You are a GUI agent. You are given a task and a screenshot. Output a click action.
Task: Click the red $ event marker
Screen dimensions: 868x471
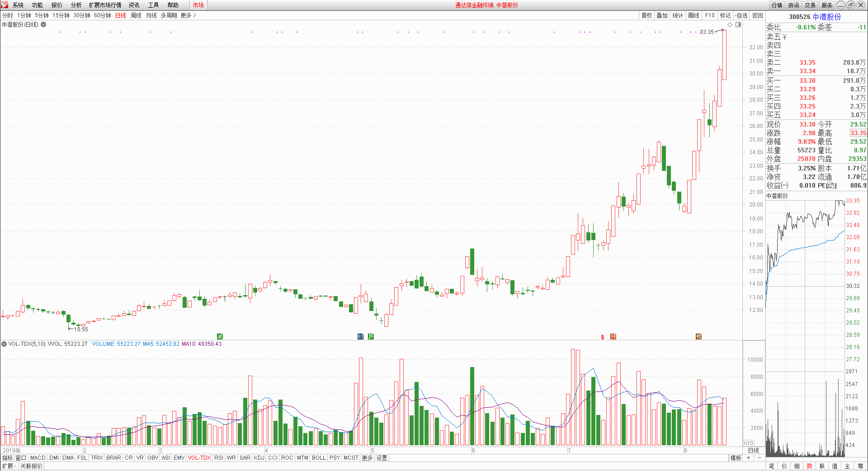pyautogui.click(x=603, y=337)
